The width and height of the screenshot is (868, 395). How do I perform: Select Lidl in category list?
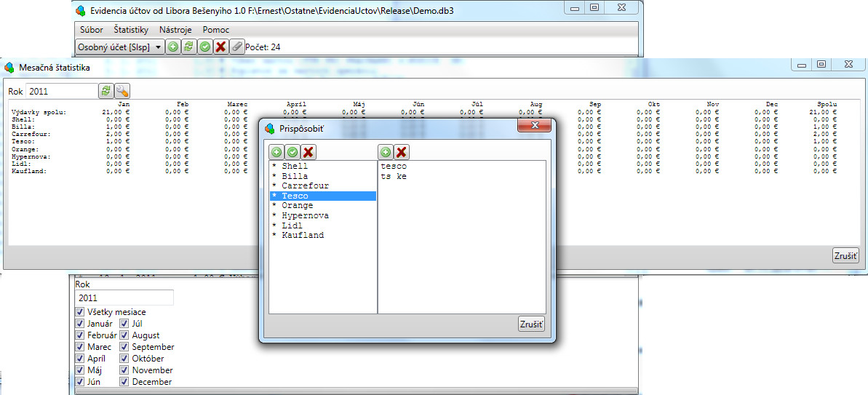tap(323, 226)
